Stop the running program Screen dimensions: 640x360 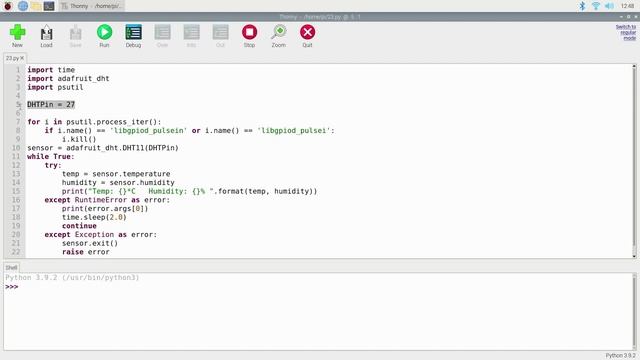point(249,36)
